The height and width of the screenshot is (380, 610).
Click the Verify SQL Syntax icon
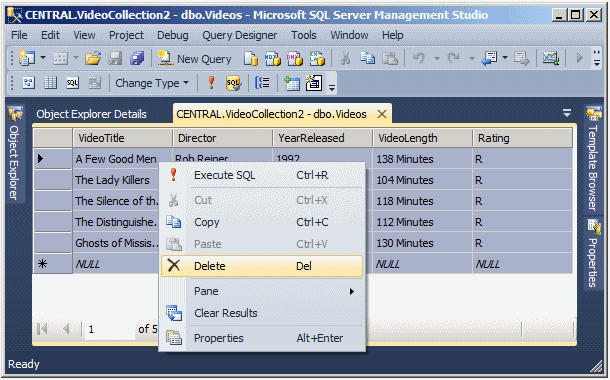click(233, 83)
